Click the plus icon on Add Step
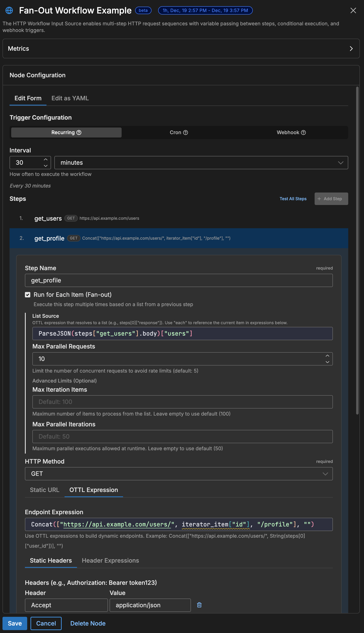Viewport: 364px width, 633px height. tap(319, 199)
